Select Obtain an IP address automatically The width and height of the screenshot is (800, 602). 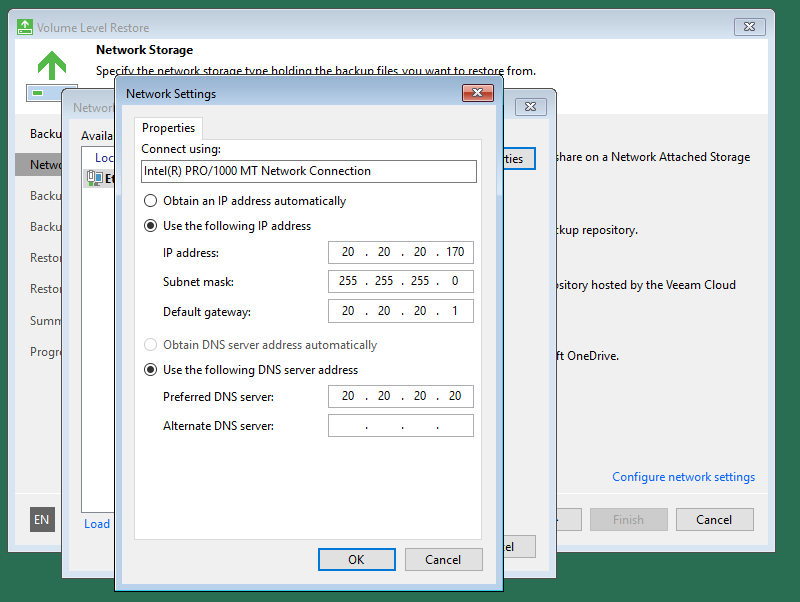click(x=245, y=201)
